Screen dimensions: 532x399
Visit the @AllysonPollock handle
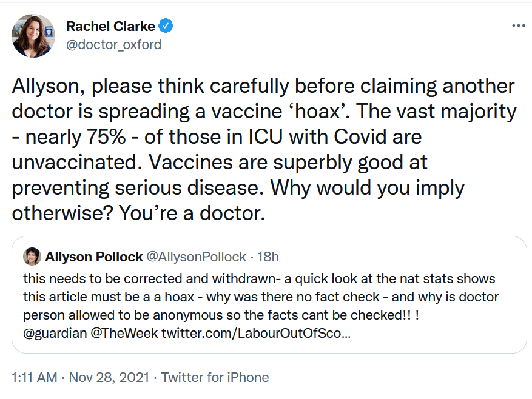click(196, 257)
